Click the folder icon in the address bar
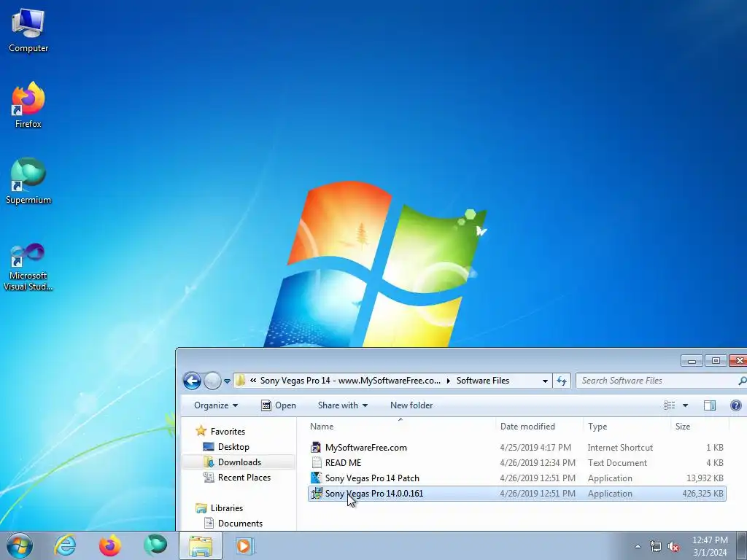 point(241,381)
